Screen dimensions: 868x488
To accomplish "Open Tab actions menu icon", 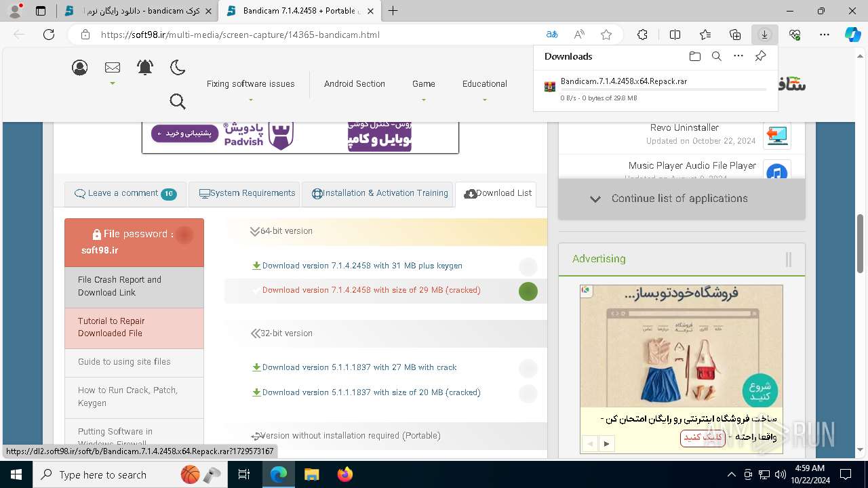I will coord(41,11).
